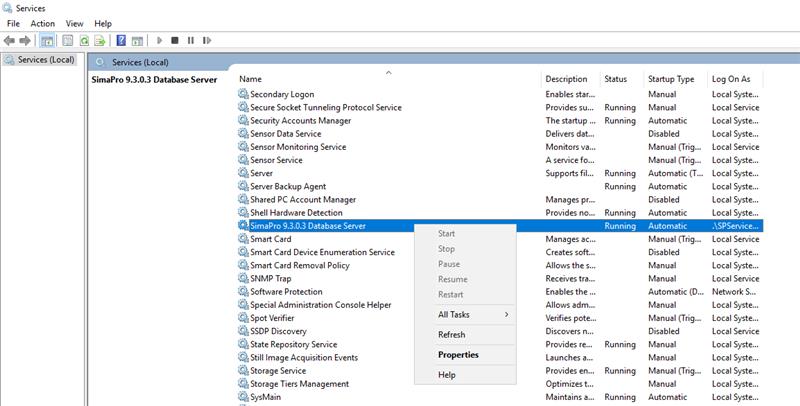Click the gear icon beside Shell Hardware Detection
Viewport: 800px width, 406px height.
point(243,213)
